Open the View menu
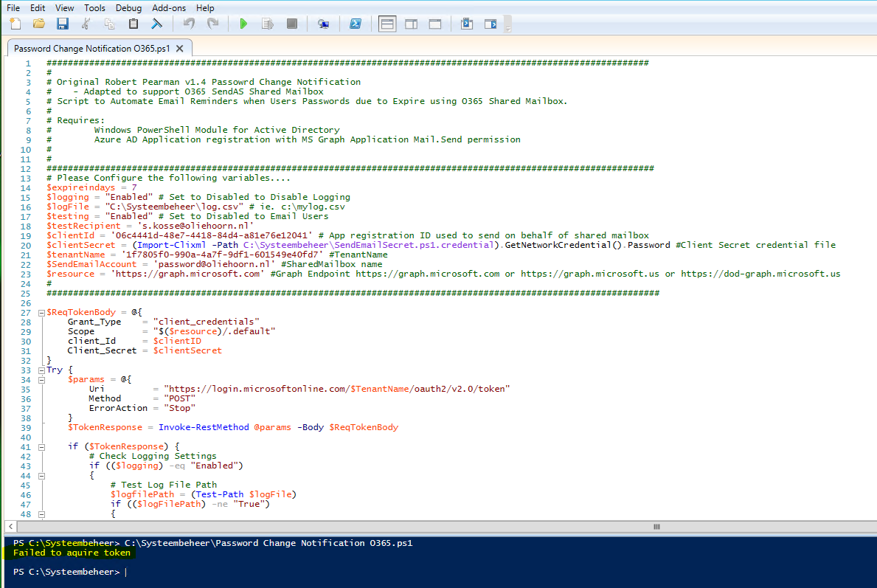 (x=64, y=8)
